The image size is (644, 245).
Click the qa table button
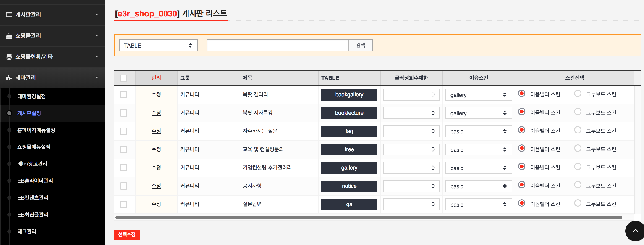349,205
